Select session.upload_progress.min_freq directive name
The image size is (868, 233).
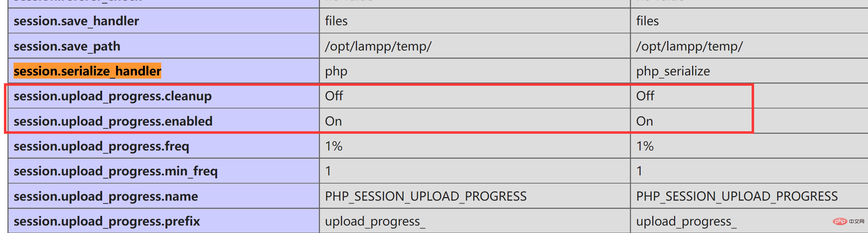(115, 171)
